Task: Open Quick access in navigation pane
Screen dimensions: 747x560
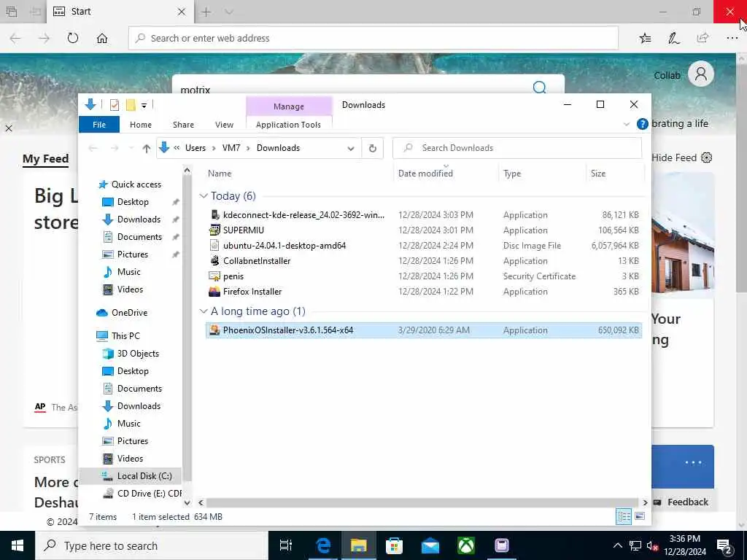Action: tap(130, 184)
